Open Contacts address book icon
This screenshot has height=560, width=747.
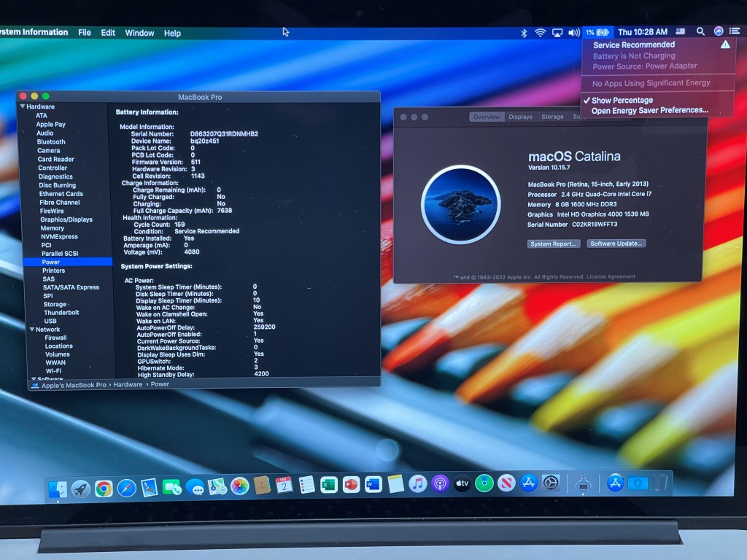pos(262,485)
